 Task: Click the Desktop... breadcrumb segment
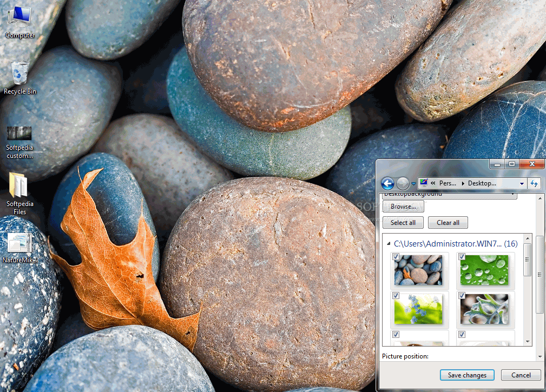(482, 183)
